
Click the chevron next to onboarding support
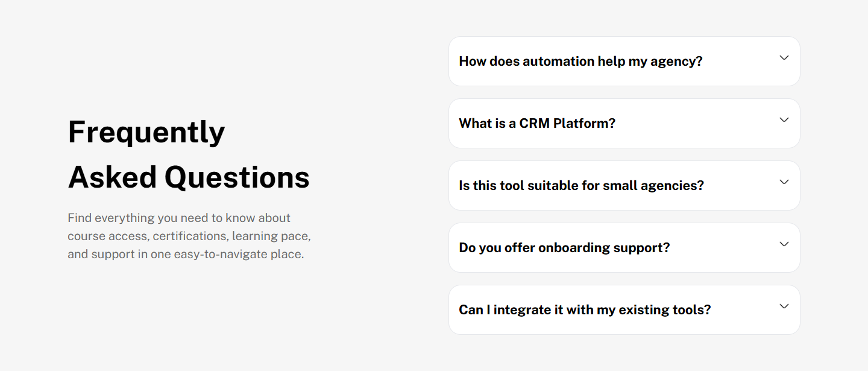click(784, 244)
